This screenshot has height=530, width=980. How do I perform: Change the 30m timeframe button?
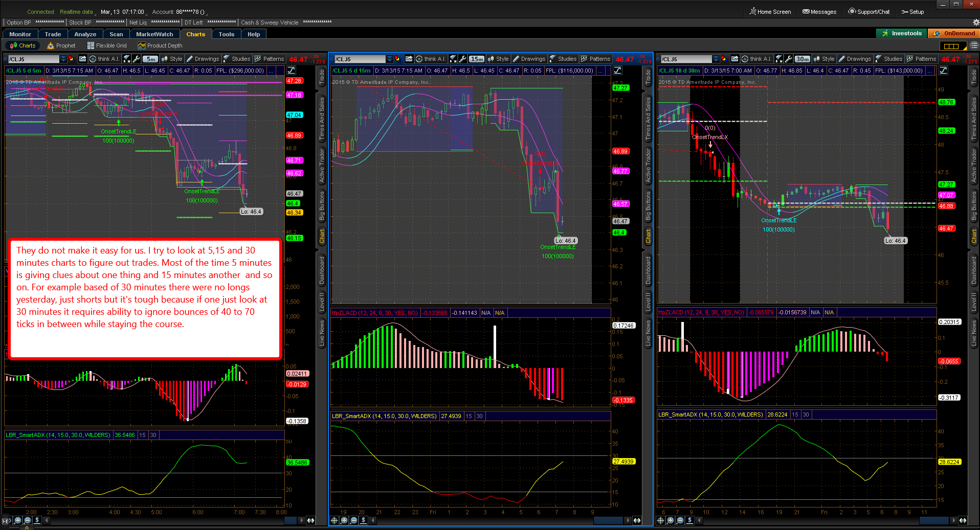tap(803, 59)
